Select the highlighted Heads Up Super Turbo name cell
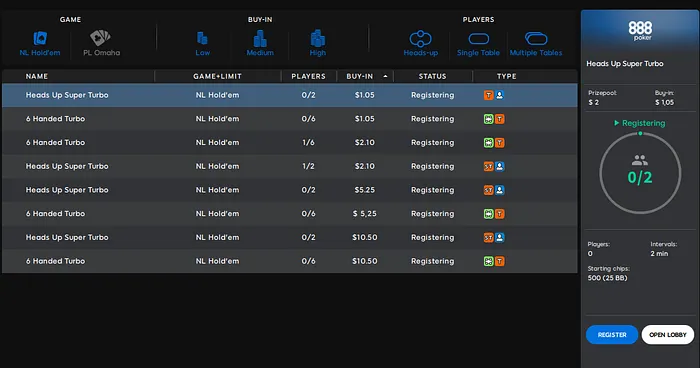The width and height of the screenshot is (700, 368). coord(67,95)
